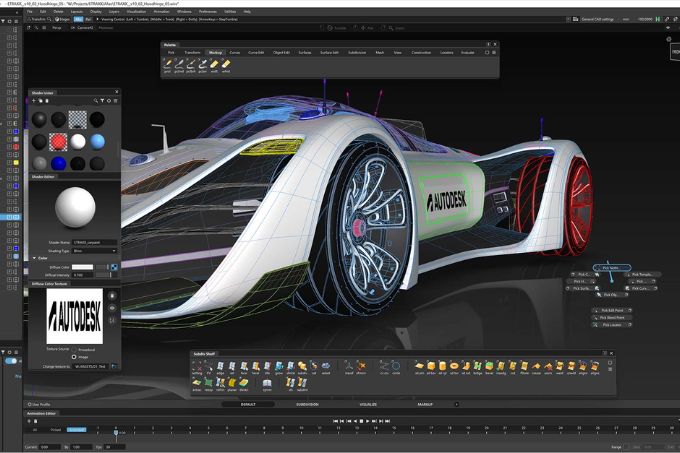Open the Surfaces palette tab

(x=305, y=52)
